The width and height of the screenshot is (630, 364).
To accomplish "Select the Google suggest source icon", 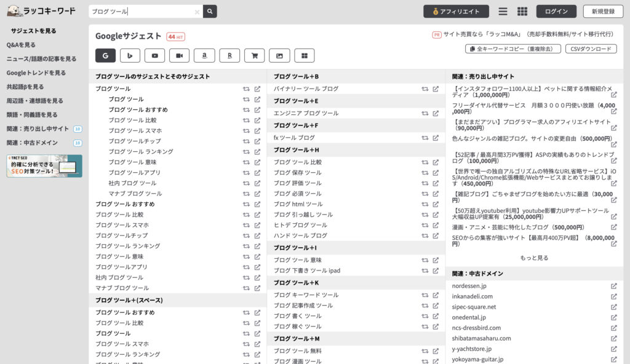I will [105, 55].
